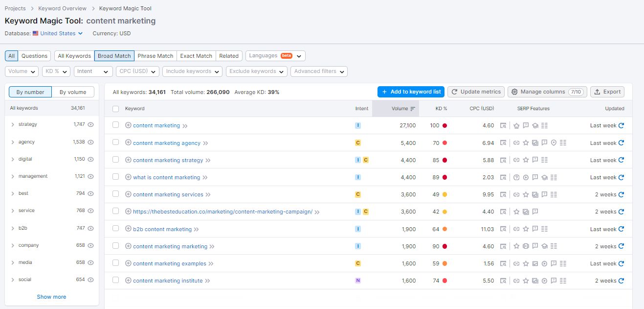644x309 pixels.
Task: Click Add to keyword list button
Action: coord(411,92)
